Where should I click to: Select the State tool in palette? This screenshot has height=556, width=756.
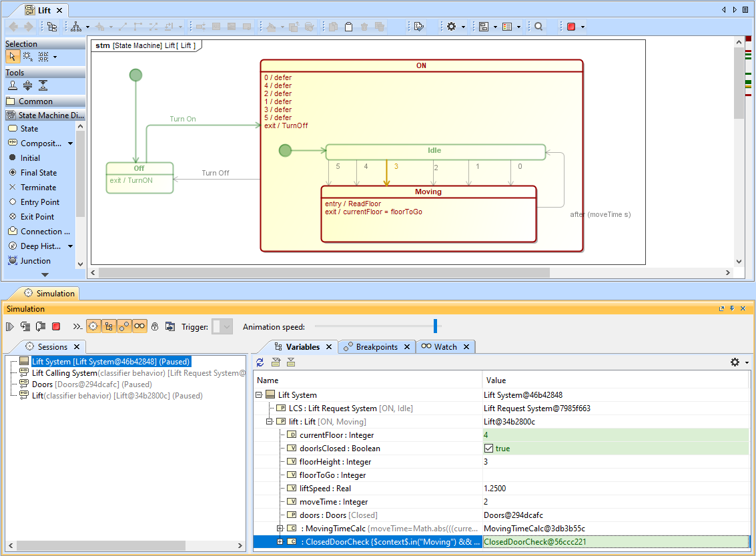click(x=29, y=129)
